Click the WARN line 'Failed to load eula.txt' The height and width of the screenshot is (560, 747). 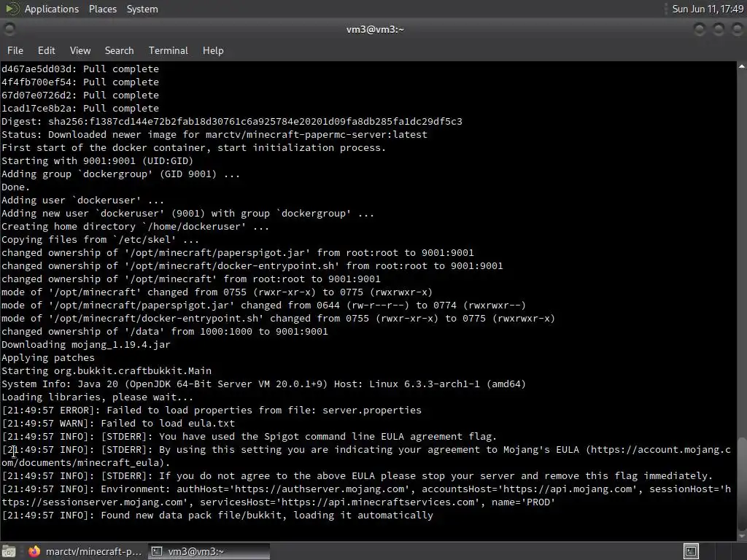pyautogui.click(x=118, y=423)
